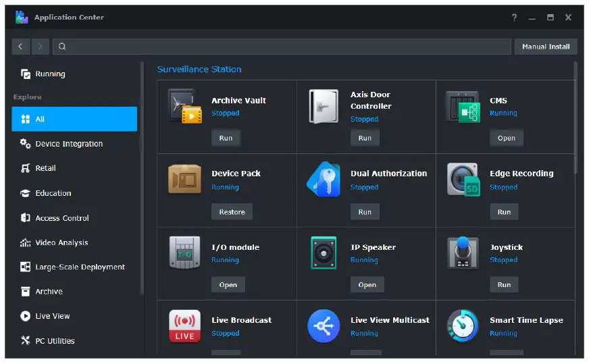591x364 pixels.
Task: Click the main content vertical scrollbar
Action: (x=575, y=118)
